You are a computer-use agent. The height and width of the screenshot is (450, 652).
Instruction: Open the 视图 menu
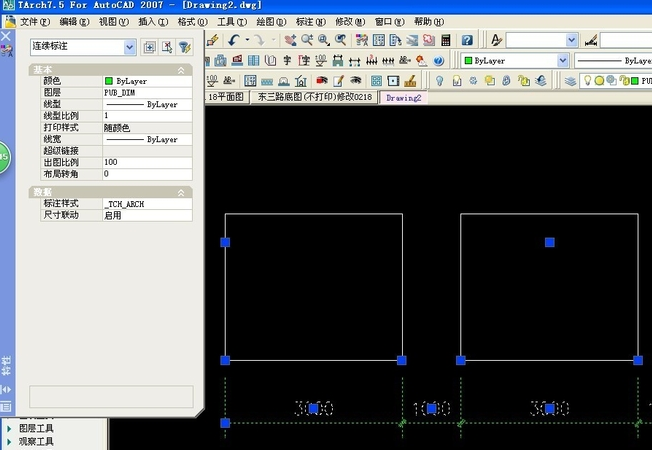pos(114,22)
